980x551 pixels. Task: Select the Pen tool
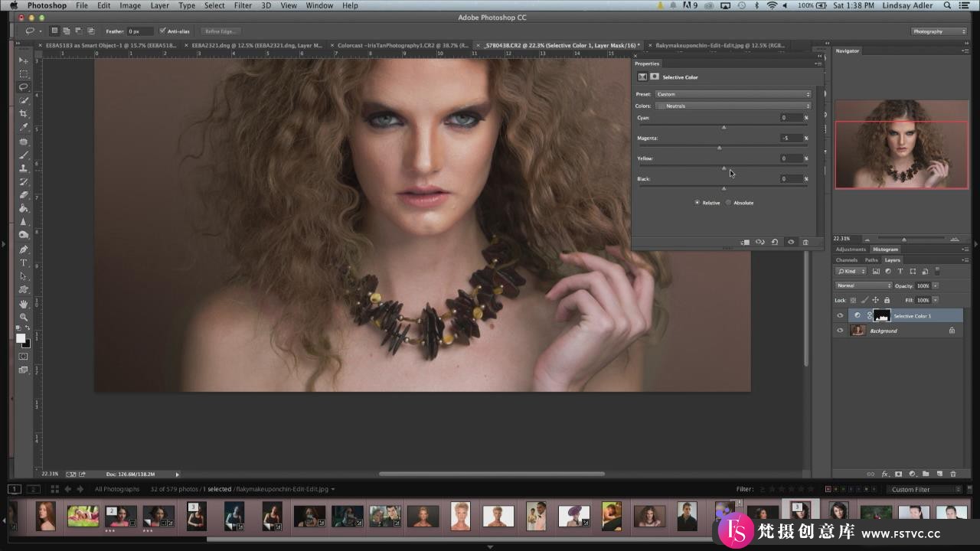tap(24, 249)
